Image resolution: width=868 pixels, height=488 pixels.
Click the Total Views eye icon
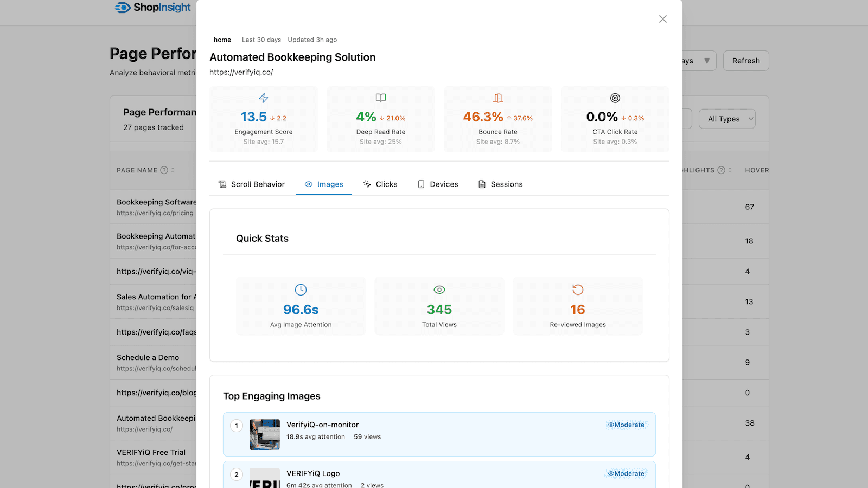pyautogui.click(x=439, y=290)
